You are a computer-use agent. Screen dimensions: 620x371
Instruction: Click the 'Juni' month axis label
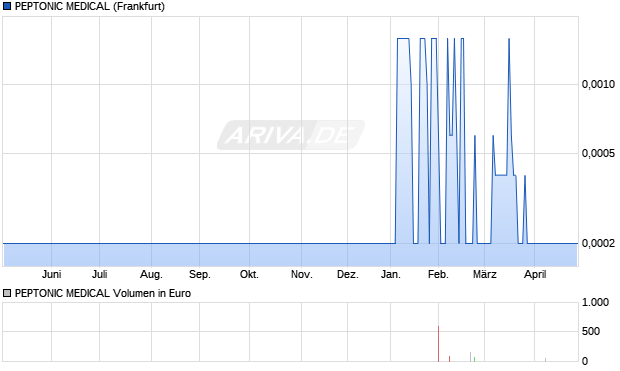(x=51, y=274)
